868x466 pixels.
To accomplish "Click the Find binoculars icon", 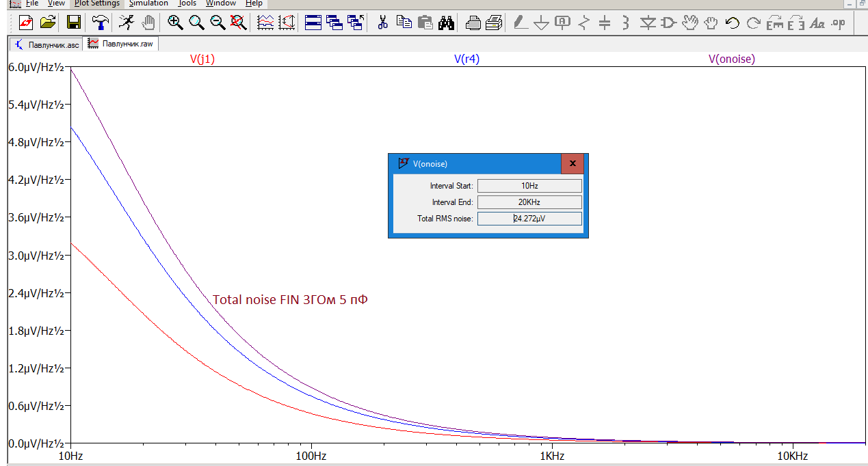I will click(446, 23).
